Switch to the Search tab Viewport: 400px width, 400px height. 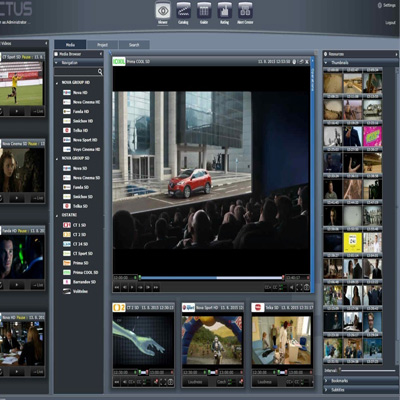(x=134, y=45)
